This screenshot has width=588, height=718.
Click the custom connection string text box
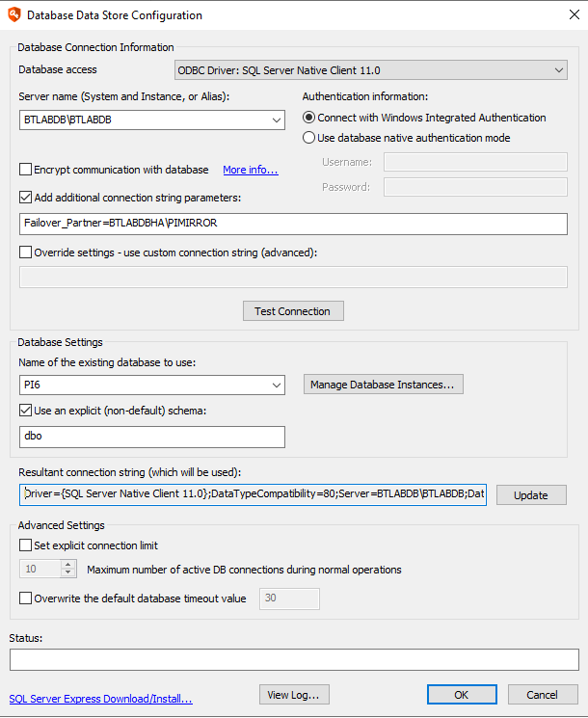click(293, 277)
